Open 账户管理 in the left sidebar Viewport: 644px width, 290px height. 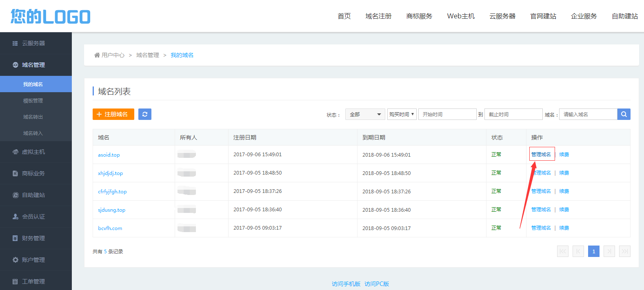click(33, 260)
